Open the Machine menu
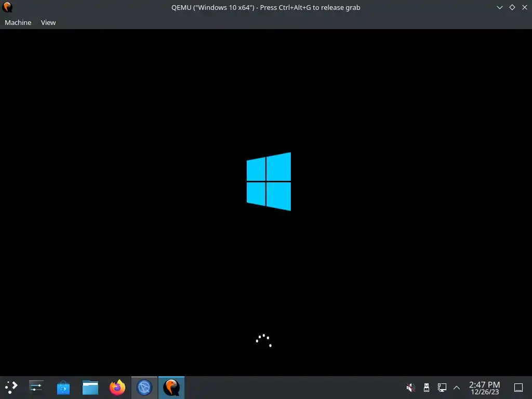 (18, 22)
